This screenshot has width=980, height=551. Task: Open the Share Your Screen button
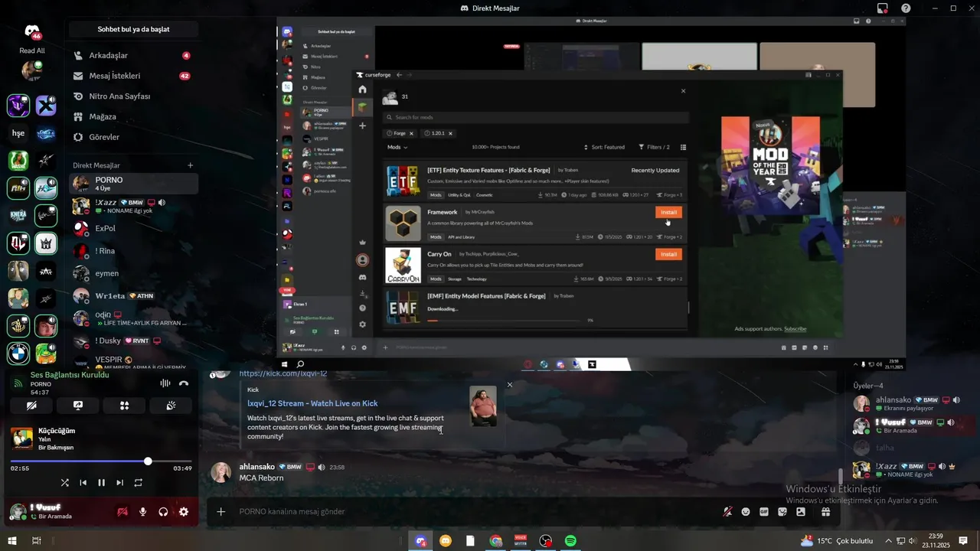pyautogui.click(x=78, y=406)
